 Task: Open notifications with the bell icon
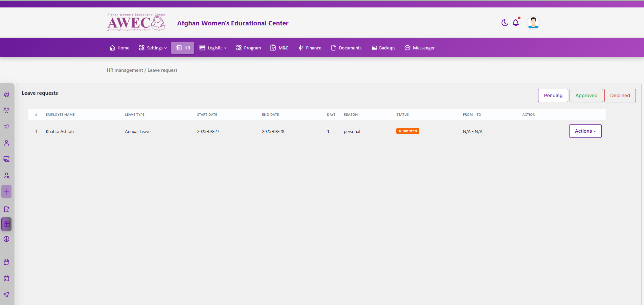[516, 23]
